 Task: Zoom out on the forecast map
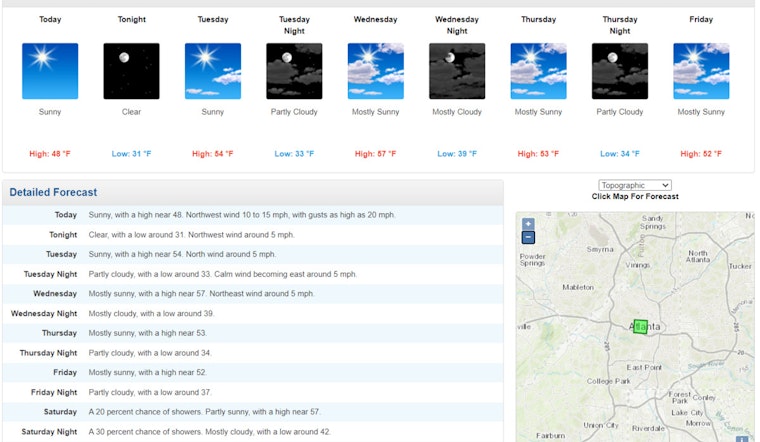[x=528, y=237]
